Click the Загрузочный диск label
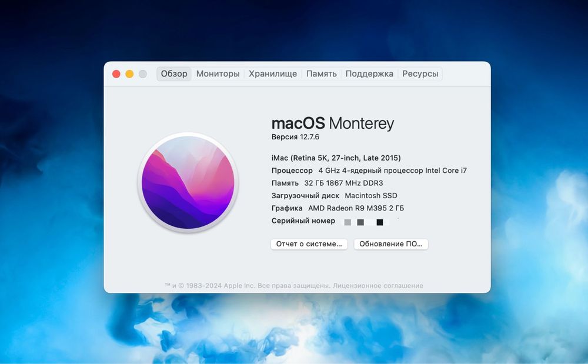Image resolution: width=588 pixels, height=364 pixels. (305, 196)
